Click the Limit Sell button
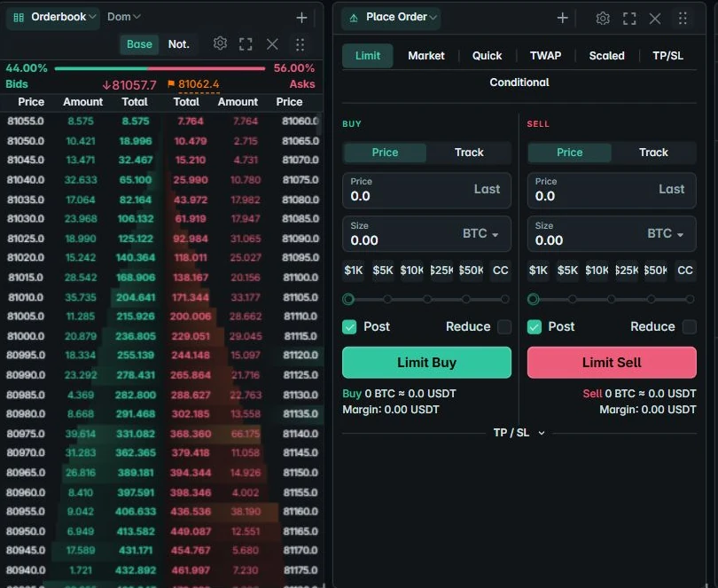The width and height of the screenshot is (718, 588). pyautogui.click(x=612, y=363)
